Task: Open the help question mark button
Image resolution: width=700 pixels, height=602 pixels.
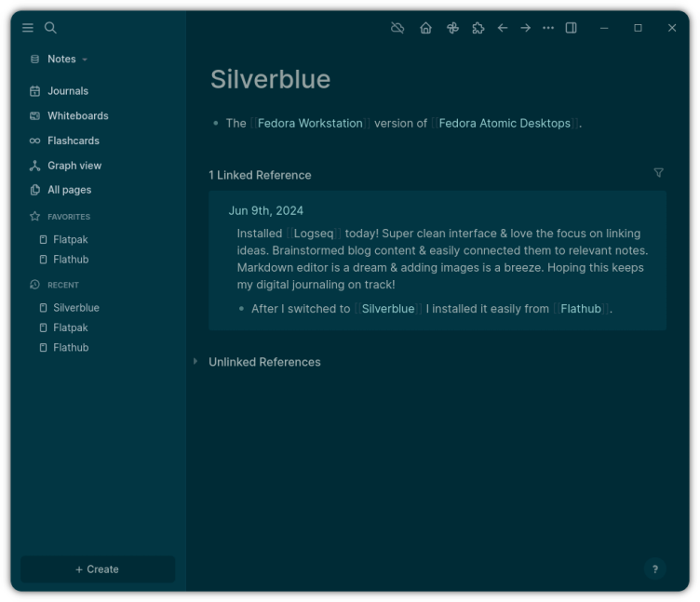Action: pyautogui.click(x=654, y=569)
